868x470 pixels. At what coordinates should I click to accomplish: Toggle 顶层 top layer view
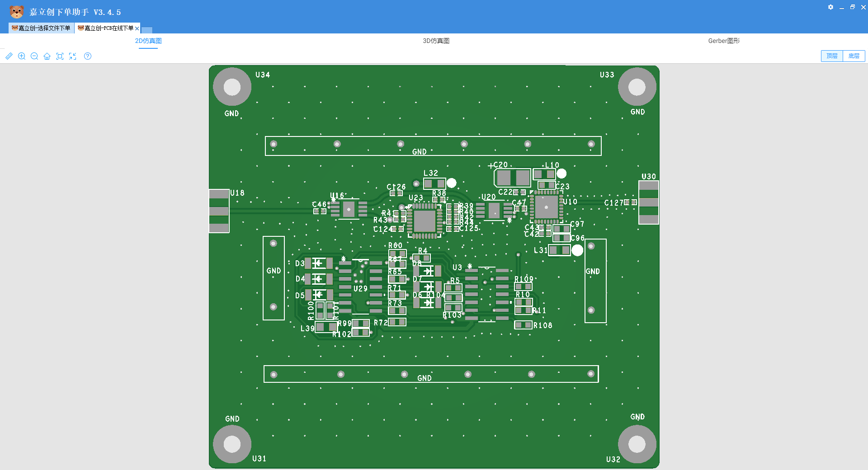point(831,56)
